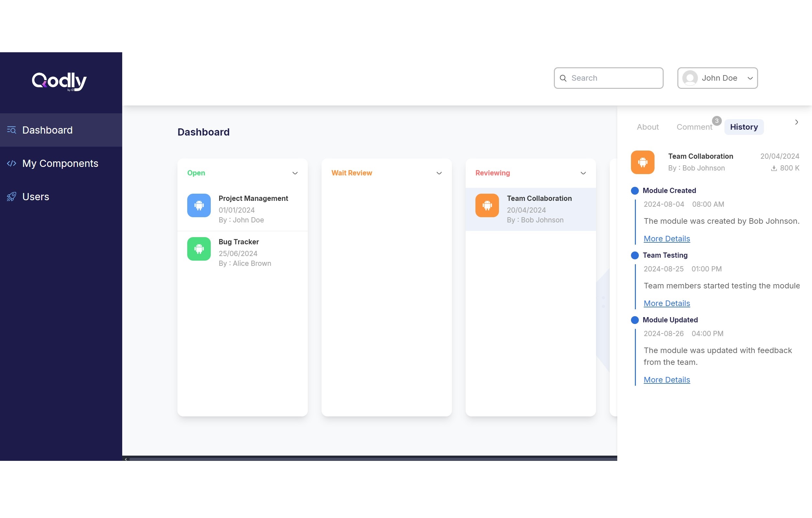
Task: Open the John Doe user dropdown
Action: 750,78
